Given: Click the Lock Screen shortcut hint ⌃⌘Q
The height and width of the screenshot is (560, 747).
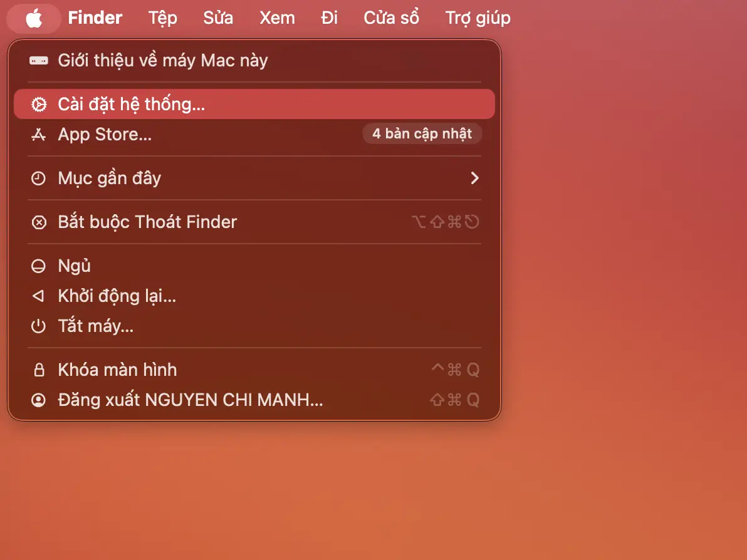Looking at the screenshot, I should (x=455, y=370).
